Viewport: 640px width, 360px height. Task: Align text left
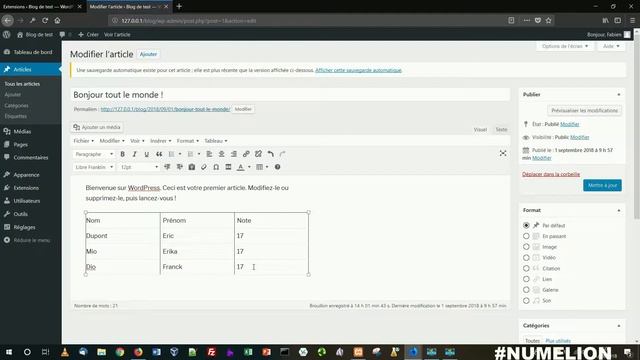(209, 154)
